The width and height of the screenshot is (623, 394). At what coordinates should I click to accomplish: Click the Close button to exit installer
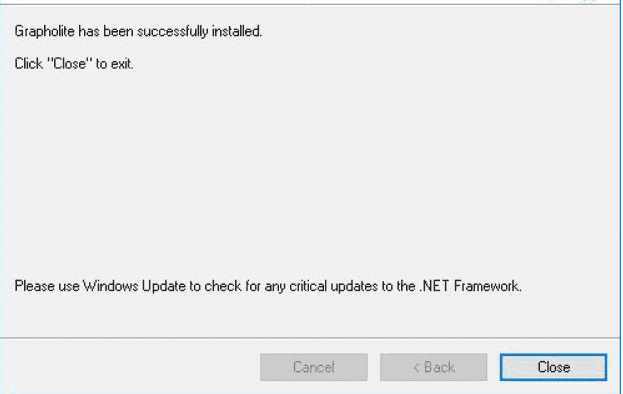(x=553, y=367)
